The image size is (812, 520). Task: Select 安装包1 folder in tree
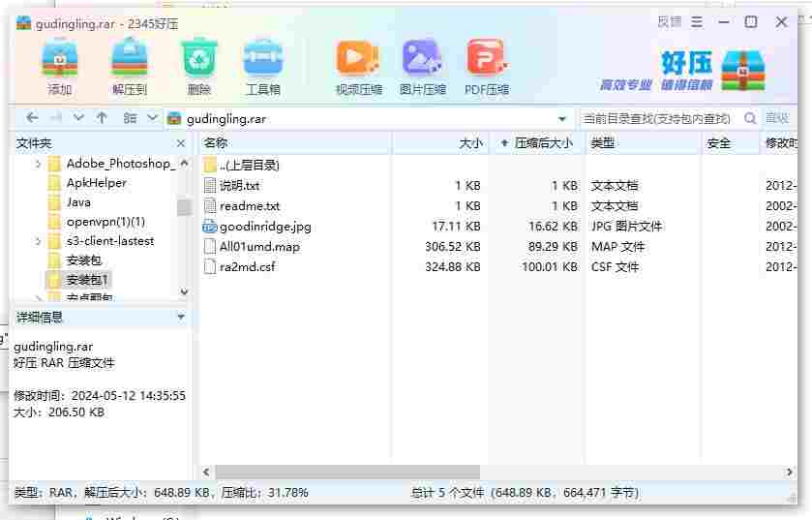tap(77, 280)
